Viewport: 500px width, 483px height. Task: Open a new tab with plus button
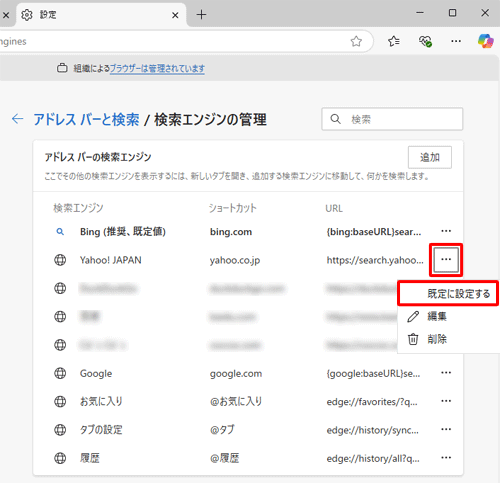tap(201, 15)
